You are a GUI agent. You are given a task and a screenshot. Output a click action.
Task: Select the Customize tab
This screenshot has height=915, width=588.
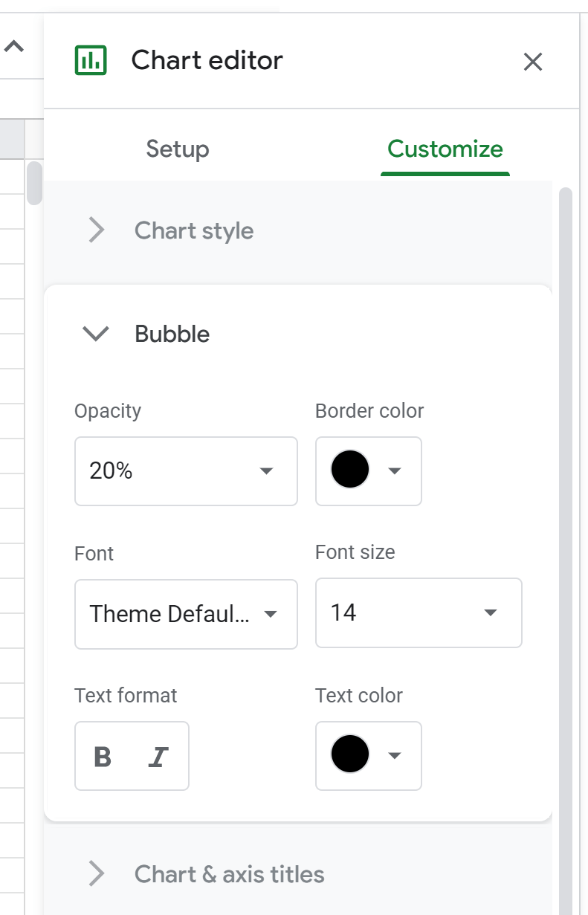point(445,149)
